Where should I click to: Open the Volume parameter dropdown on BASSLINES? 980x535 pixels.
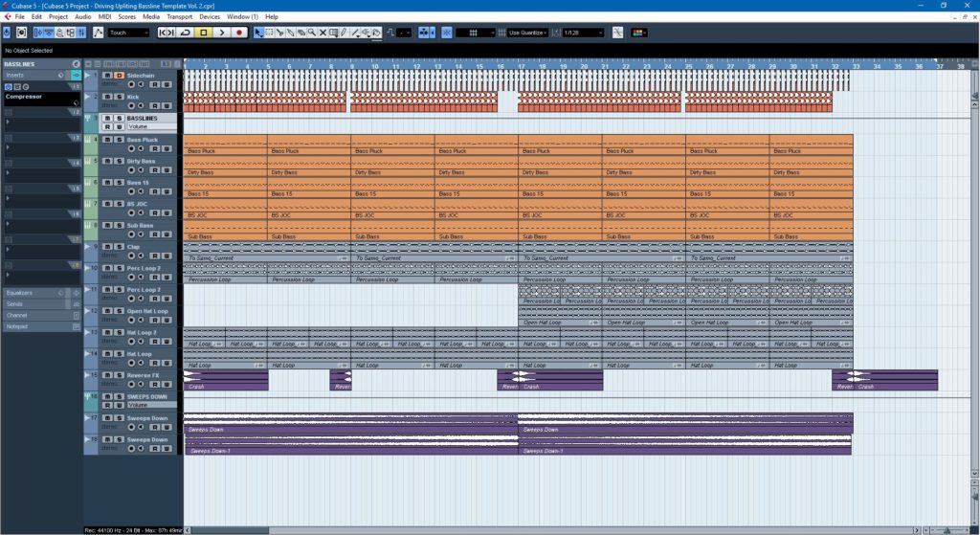coord(151,127)
